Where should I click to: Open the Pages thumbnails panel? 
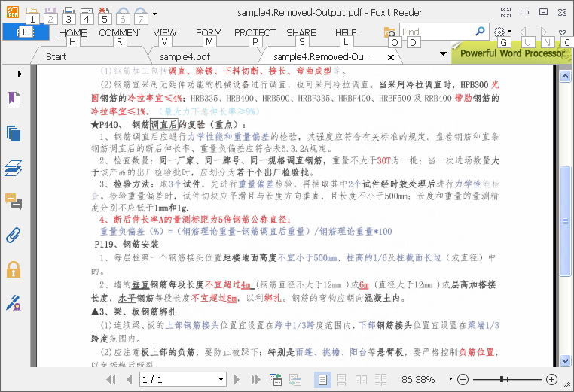pos(13,133)
